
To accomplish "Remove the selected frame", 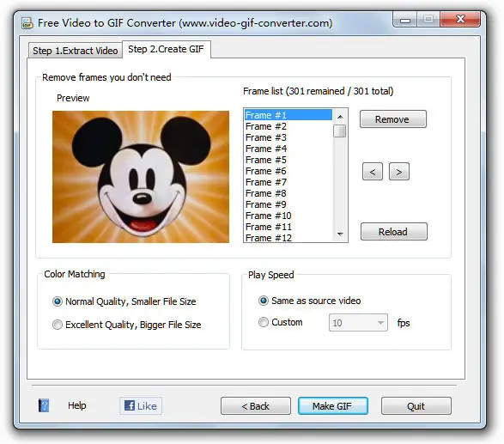I will (393, 119).
